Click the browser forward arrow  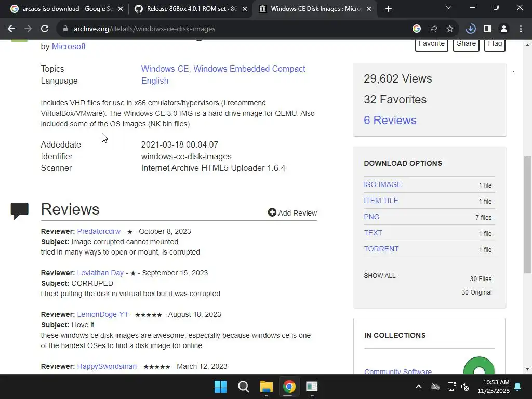pos(28,29)
